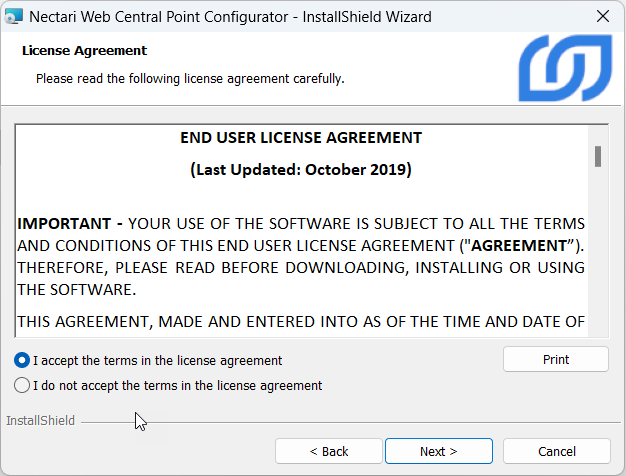Close the InstallShield Wizard window
Image resolution: width=626 pixels, height=476 pixels.
coord(602,17)
